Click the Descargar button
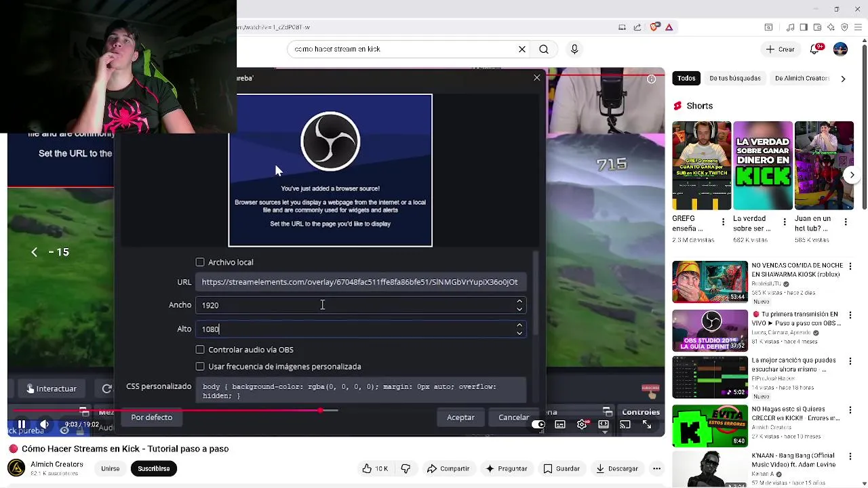 [617, 468]
